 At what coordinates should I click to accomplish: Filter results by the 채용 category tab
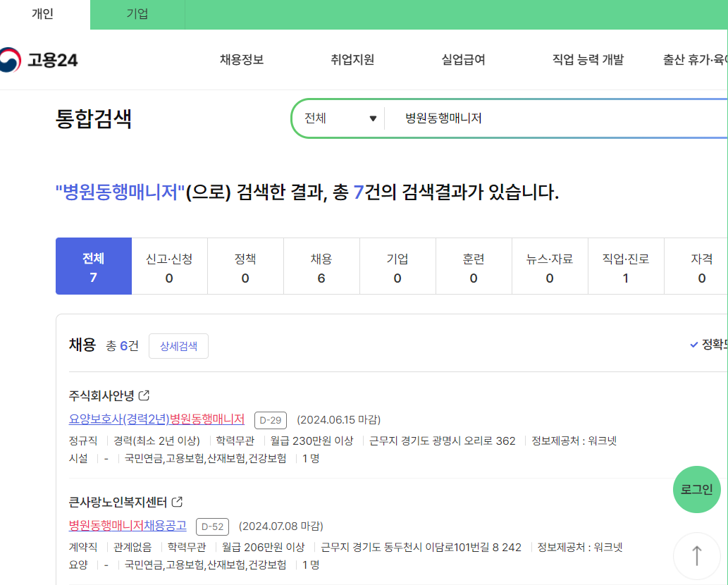pos(321,266)
